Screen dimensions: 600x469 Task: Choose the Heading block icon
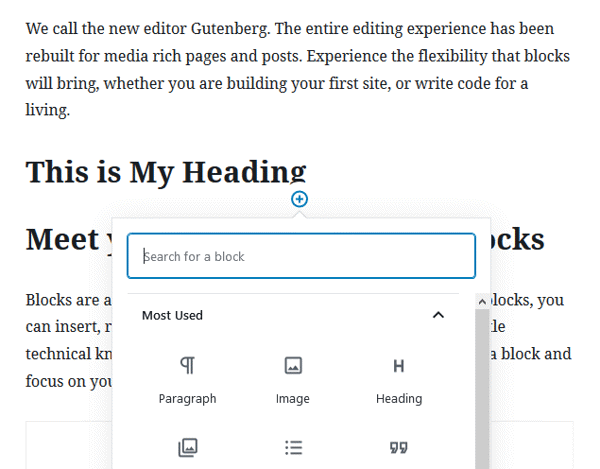pyautogui.click(x=399, y=366)
